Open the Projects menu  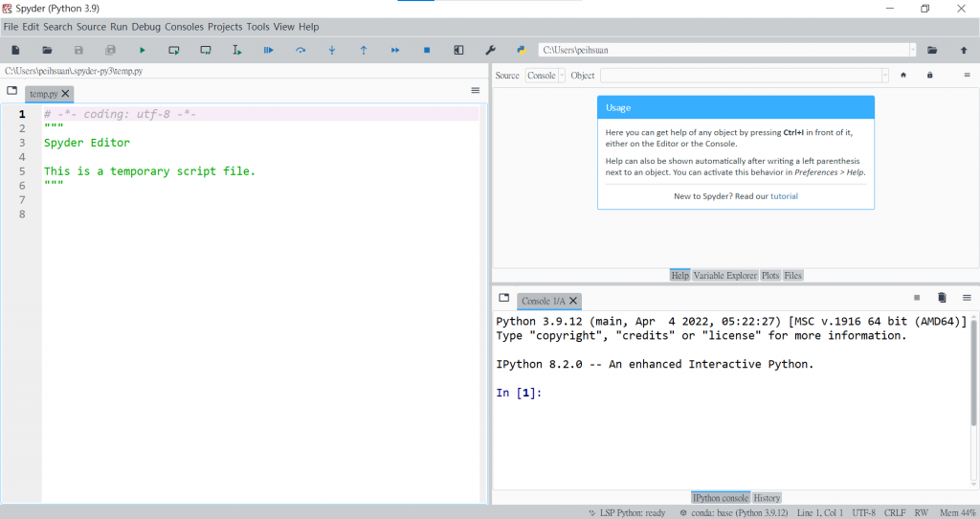(225, 27)
